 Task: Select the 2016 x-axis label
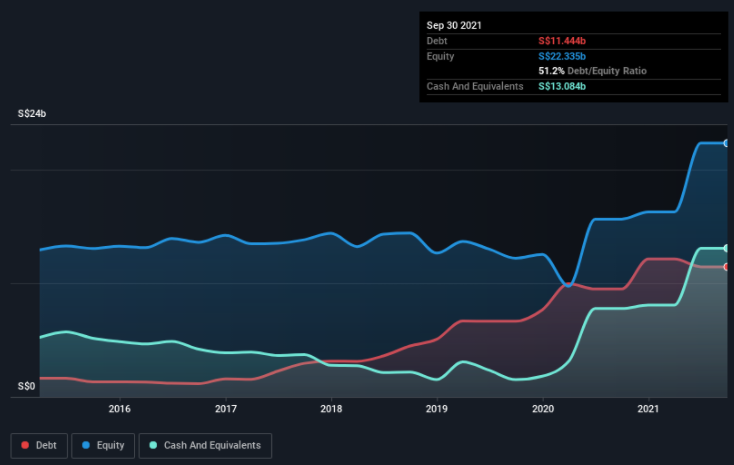coord(120,408)
